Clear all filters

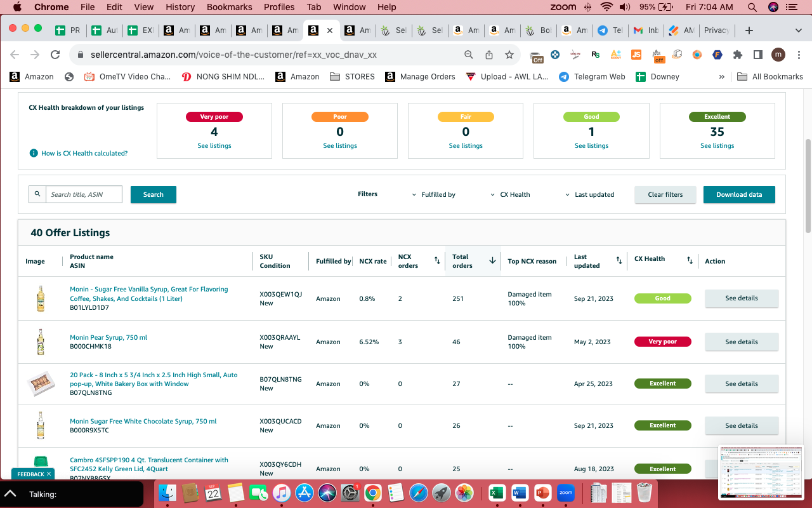coord(665,194)
